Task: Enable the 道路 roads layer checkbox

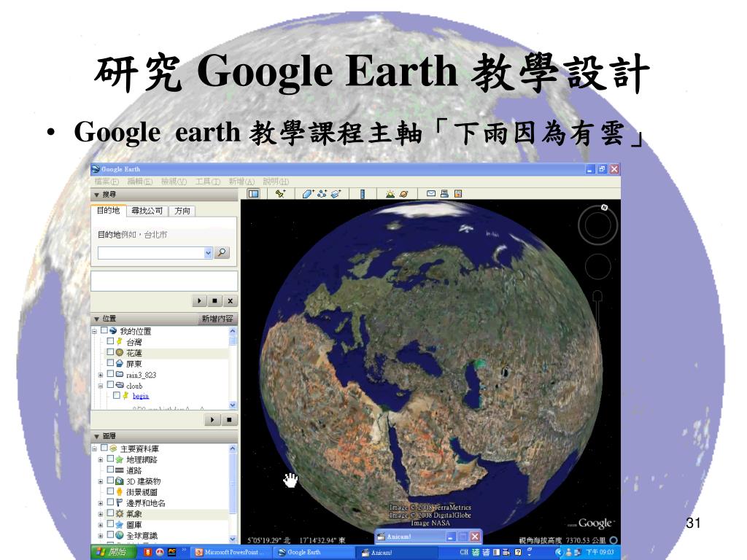Action: (111, 470)
